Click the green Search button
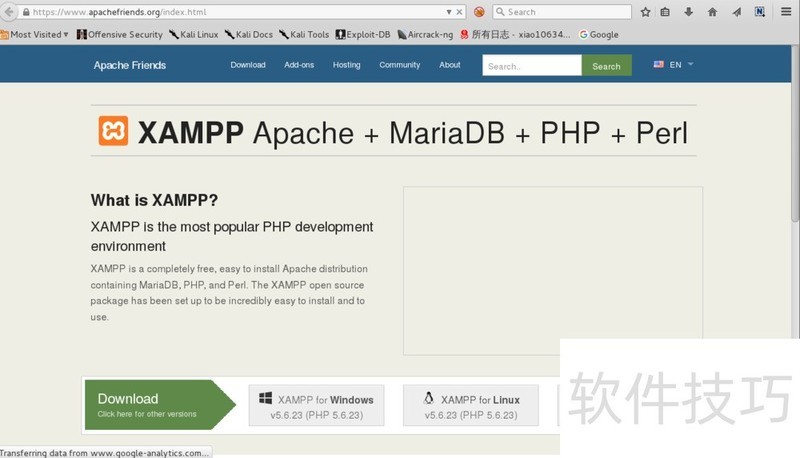800x458 pixels. [x=606, y=65]
